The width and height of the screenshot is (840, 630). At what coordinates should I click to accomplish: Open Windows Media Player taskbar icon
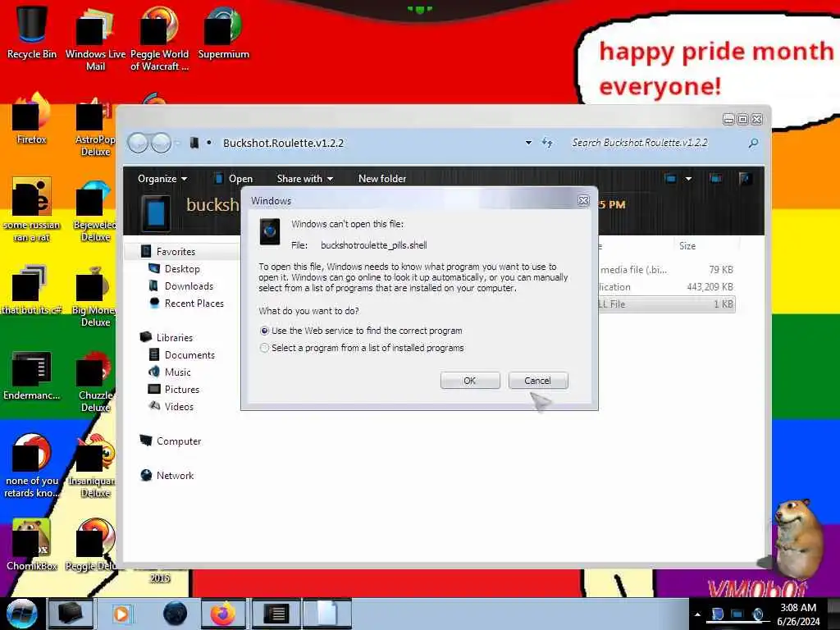pos(121,614)
